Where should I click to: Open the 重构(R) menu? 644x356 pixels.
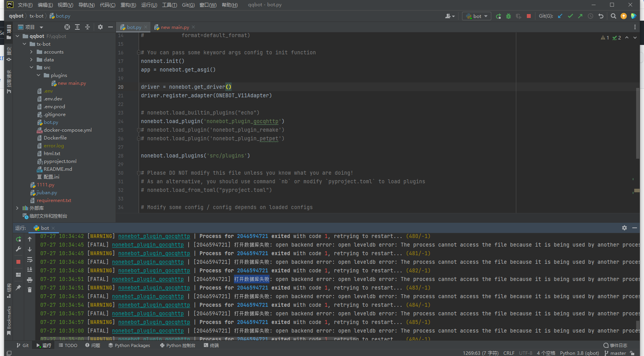[x=128, y=5]
